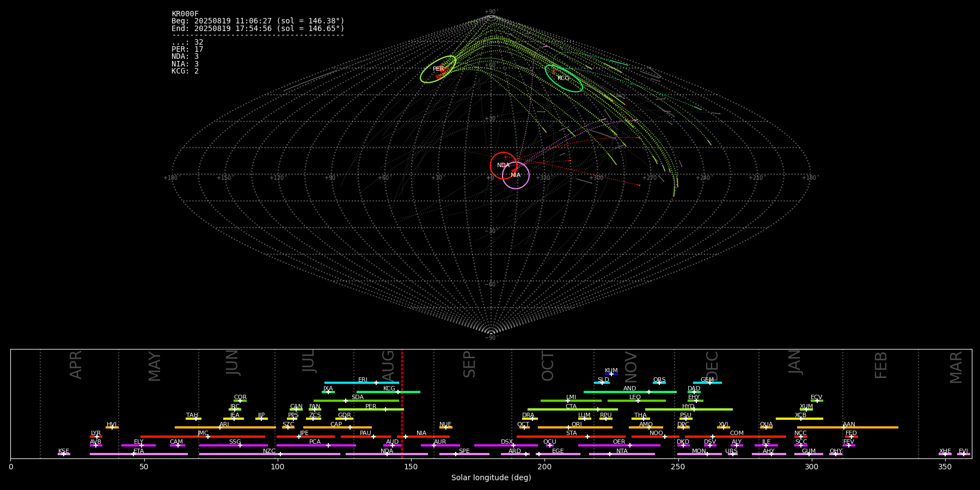Click the CAP orange bar in timeline
Image resolution: width=980 pixels, height=490 pixels.
tap(338, 427)
